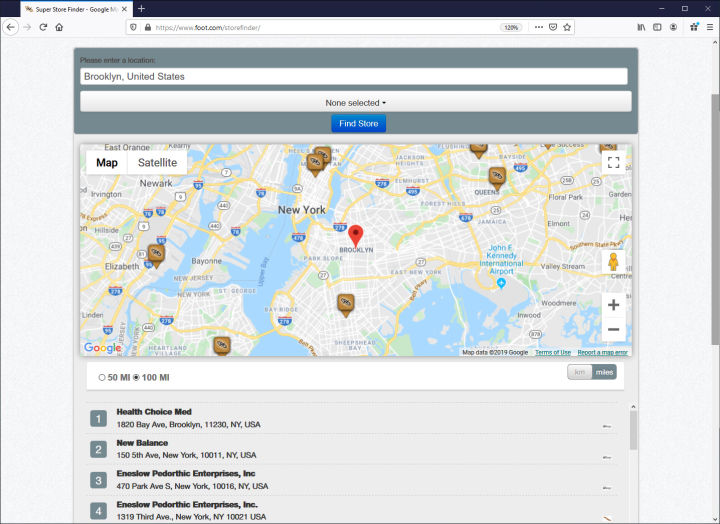Bookmark this page with star
720x524 pixels.
point(567,28)
